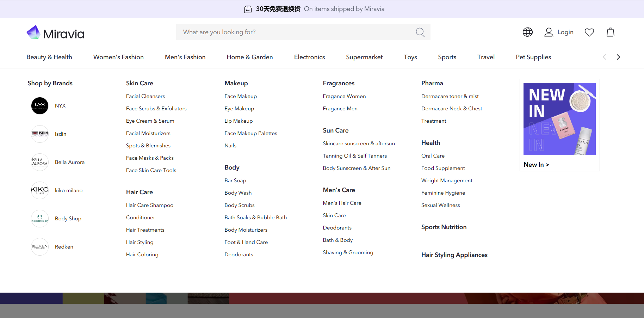
Task: Open Pet Supplies category
Action: pos(533,57)
